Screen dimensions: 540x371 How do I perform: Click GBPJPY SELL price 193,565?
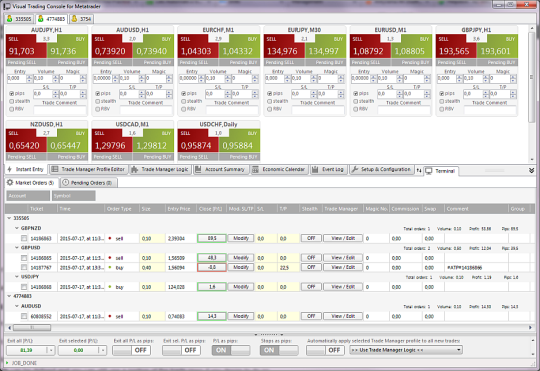(457, 47)
